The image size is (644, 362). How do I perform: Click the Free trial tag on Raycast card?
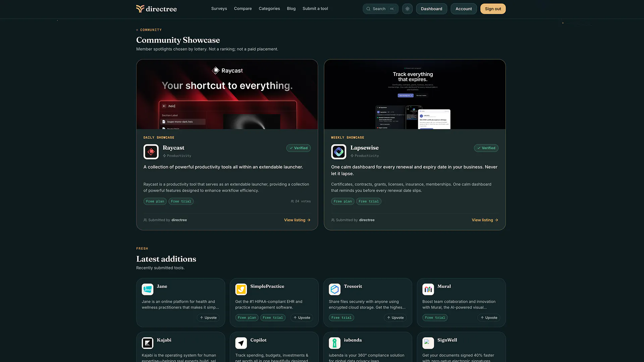pos(181,201)
